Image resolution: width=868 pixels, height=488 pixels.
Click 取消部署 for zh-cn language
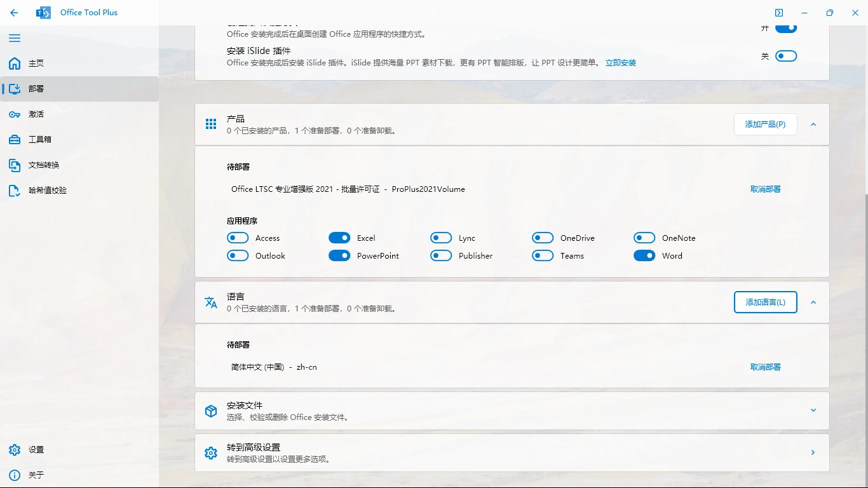766,367
